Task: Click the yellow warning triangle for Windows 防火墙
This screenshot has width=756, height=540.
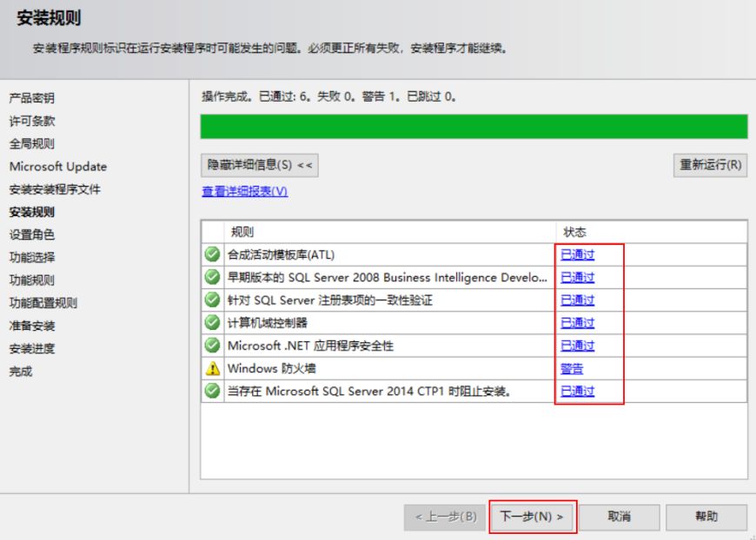Action: click(x=212, y=367)
